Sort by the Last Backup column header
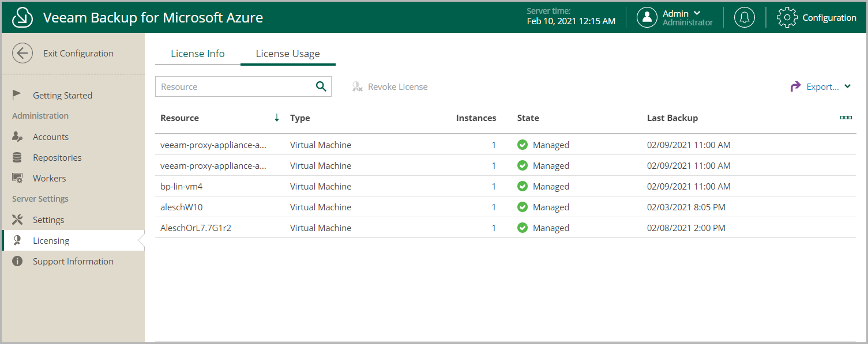The width and height of the screenshot is (868, 344). [672, 118]
